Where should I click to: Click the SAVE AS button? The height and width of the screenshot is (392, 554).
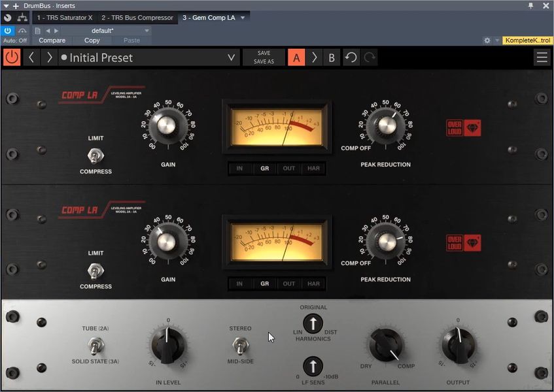pyautogui.click(x=264, y=62)
